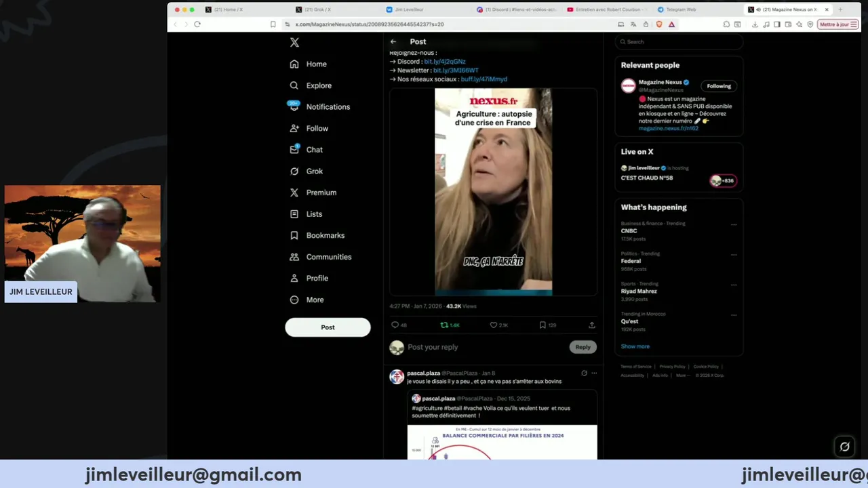Join the C'EST CHAUD N°58 live
This screenshot has height=488, width=868.
647,178
